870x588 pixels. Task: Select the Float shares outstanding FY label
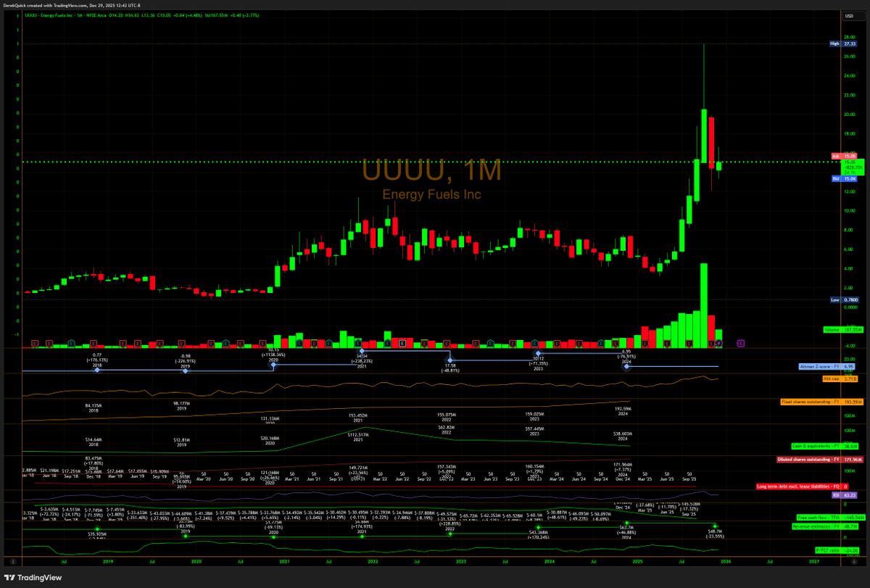(x=821, y=401)
